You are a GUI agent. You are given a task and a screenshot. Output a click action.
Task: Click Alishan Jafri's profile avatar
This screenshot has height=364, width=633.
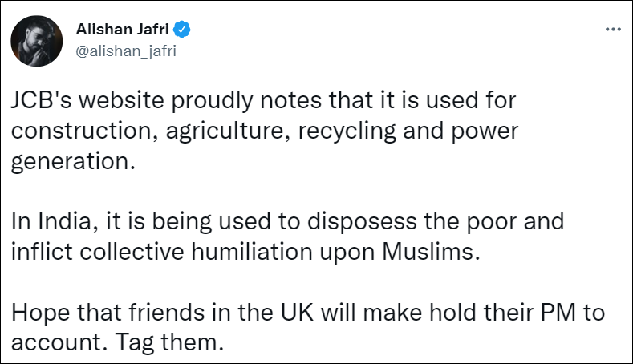[38, 40]
